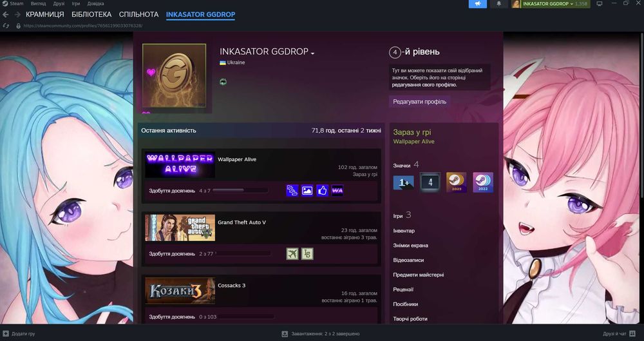Open the Творчі роботи link

(410, 319)
